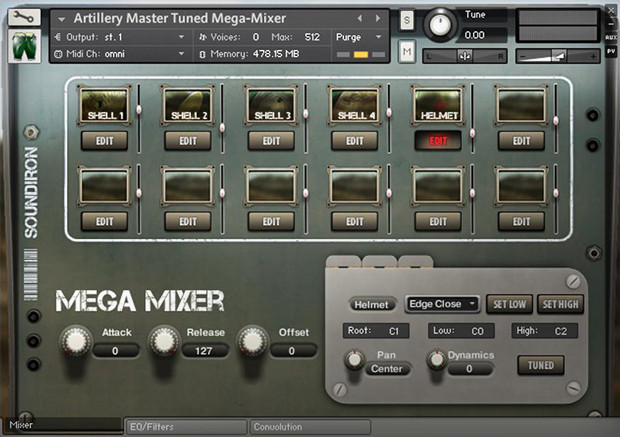The height and width of the screenshot is (437, 620).
Task: Adjust the Tune knob
Action: click(440, 25)
